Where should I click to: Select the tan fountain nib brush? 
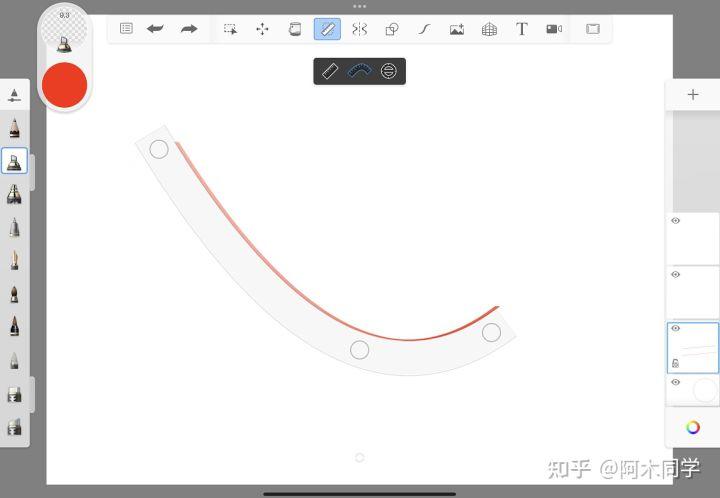pos(14,260)
